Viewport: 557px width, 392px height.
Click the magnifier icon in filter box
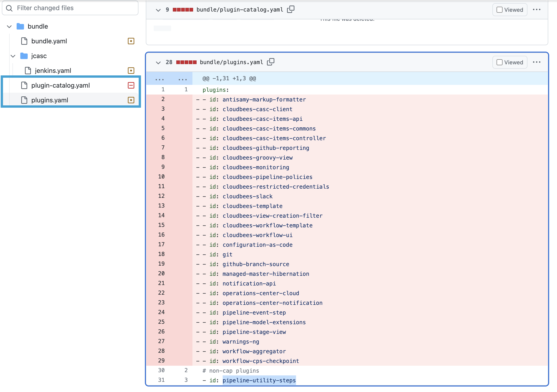(9, 8)
